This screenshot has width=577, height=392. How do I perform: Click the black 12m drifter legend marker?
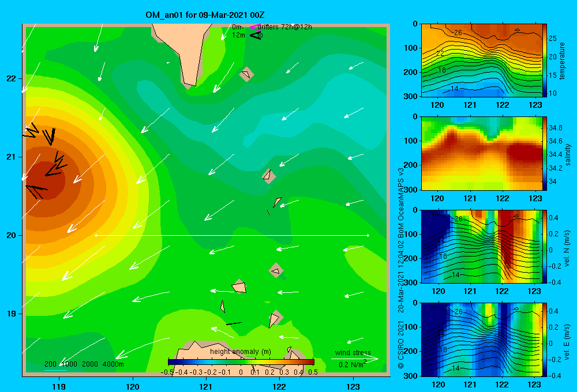coord(256,35)
